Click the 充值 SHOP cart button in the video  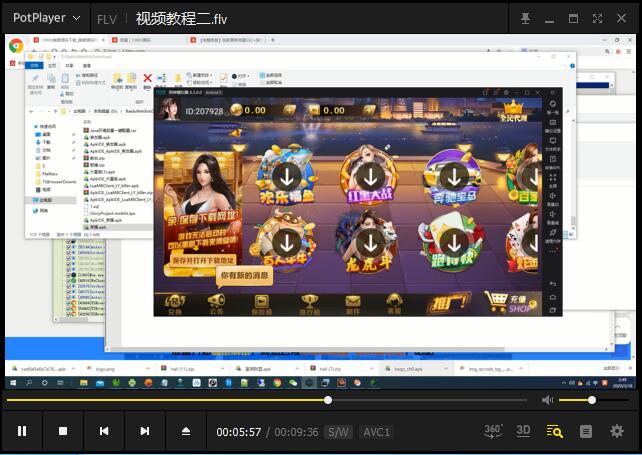point(511,303)
